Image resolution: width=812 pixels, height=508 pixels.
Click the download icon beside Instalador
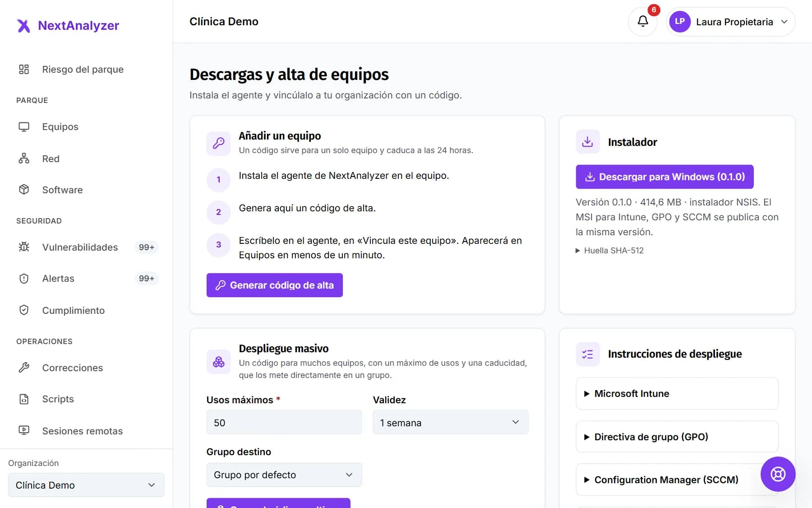click(x=588, y=142)
